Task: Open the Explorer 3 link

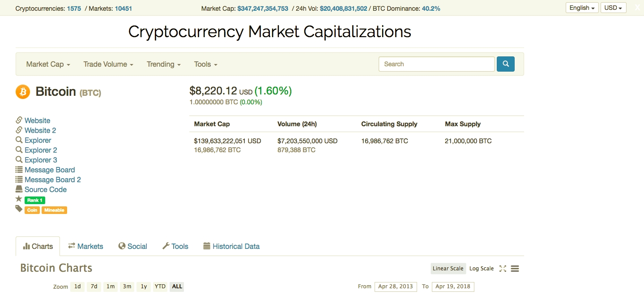Action: (41, 160)
